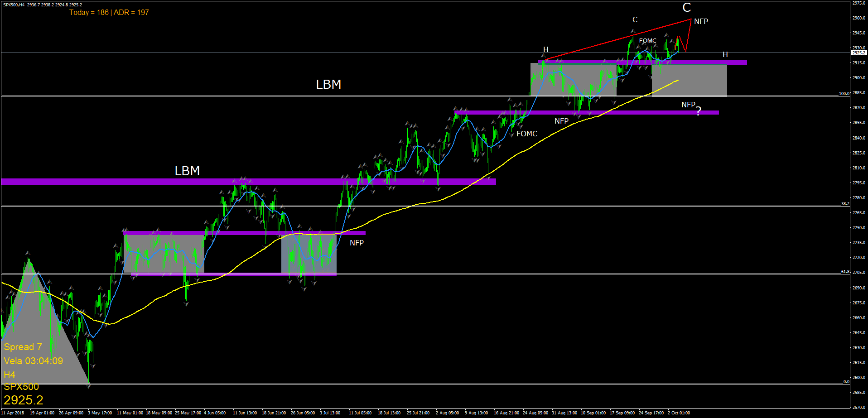Select the Fibonacci 38.2 level label

(845, 204)
